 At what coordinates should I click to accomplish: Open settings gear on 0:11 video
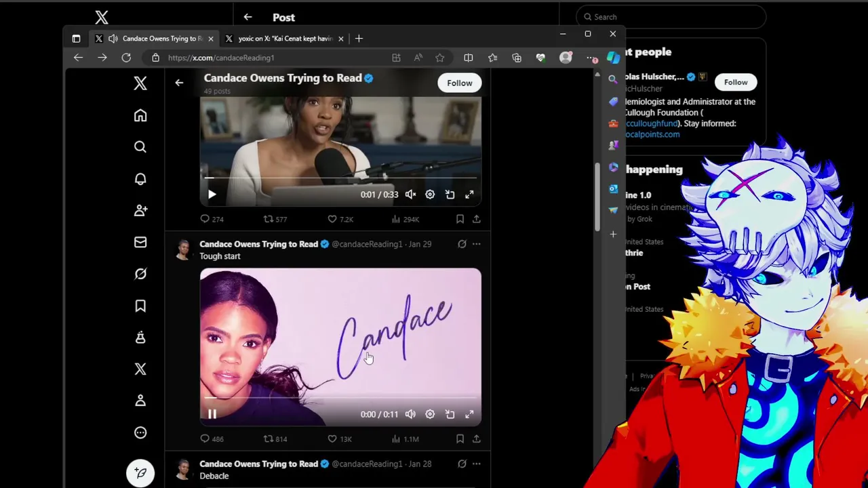coord(430,414)
